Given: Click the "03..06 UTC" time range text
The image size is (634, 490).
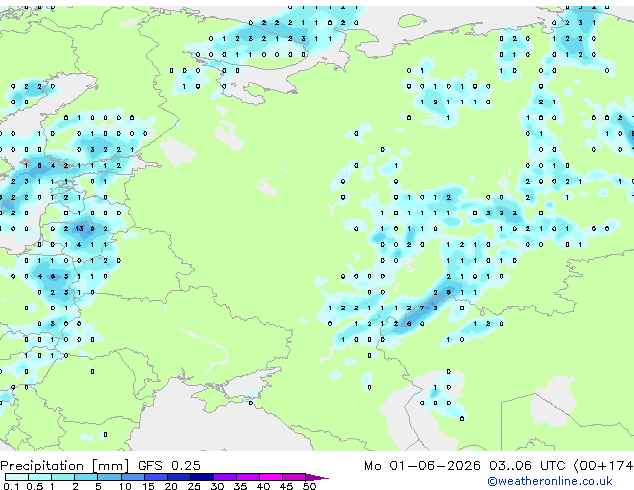Looking at the screenshot, I should coord(527,466).
